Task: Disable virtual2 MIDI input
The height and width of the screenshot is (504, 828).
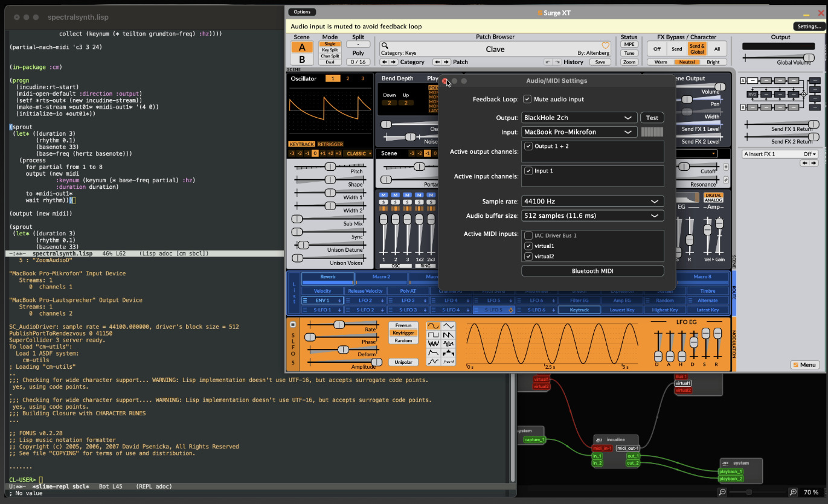Action: point(528,257)
